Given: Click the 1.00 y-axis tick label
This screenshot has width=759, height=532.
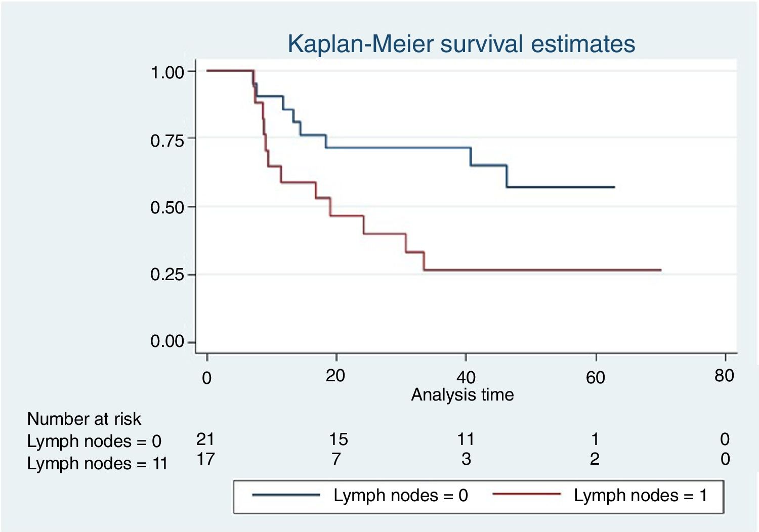Looking at the screenshot, I should [x=167, y=72].
